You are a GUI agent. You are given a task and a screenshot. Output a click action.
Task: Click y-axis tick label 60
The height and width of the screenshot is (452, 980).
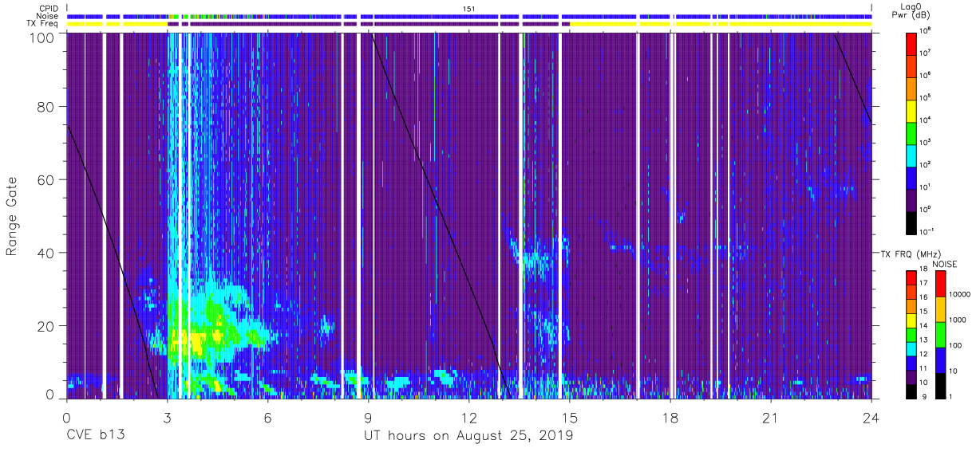click(46, 180)
